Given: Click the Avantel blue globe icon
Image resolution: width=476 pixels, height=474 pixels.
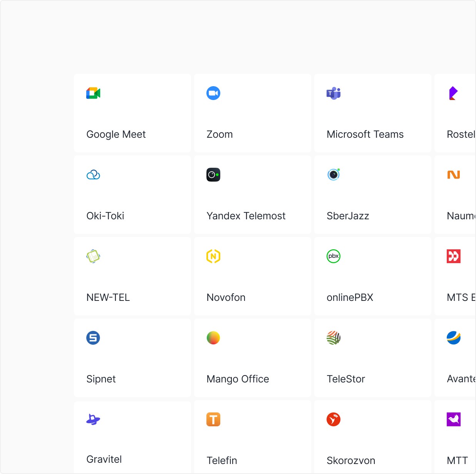Looking at the screenshot, I should point(454,338).
